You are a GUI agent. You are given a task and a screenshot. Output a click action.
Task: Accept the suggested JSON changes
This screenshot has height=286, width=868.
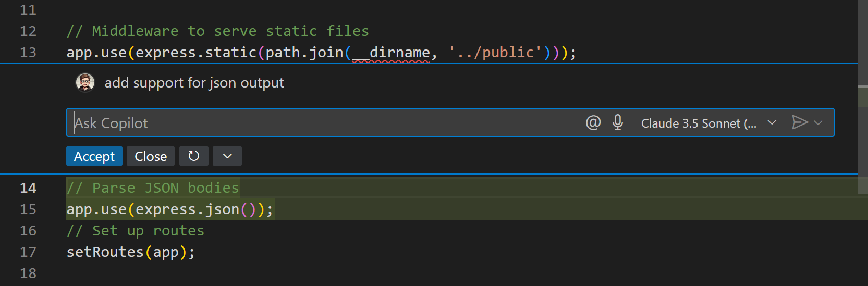click(94, 156)
